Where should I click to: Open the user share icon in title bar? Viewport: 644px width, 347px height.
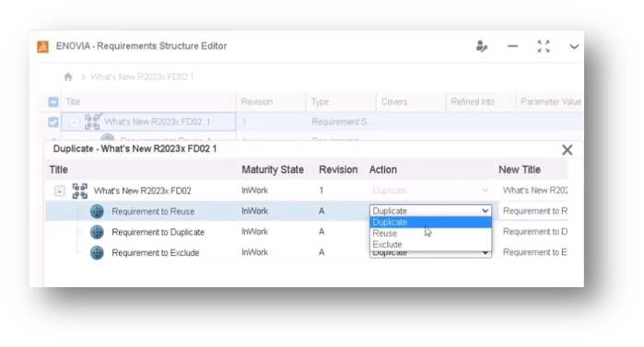(x=481, y=46)
